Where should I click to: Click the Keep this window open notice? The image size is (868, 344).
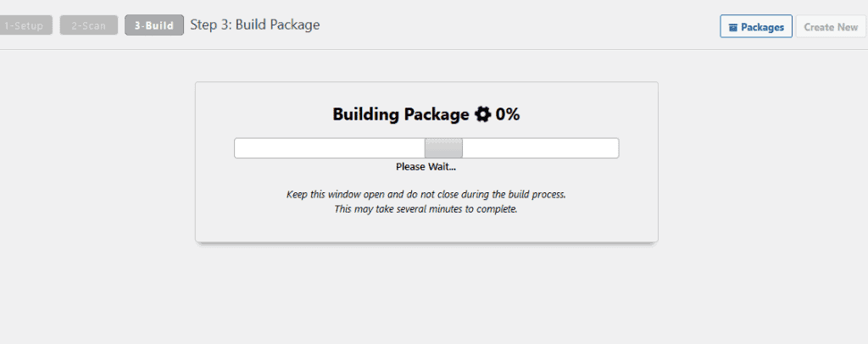(x=426, y=194)
